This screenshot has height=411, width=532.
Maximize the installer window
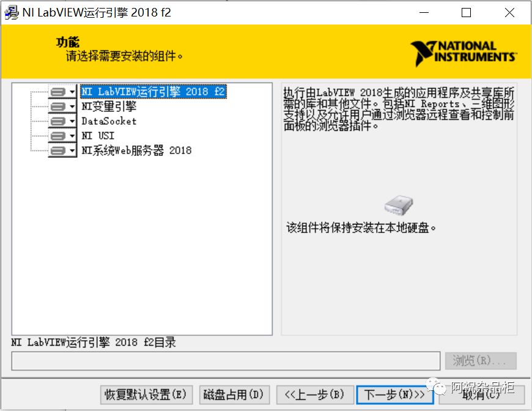pos(466,13)
